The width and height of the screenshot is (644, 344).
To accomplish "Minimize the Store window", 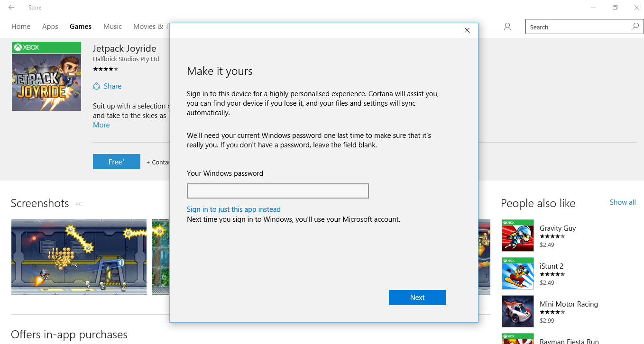I will pos(593,8).
